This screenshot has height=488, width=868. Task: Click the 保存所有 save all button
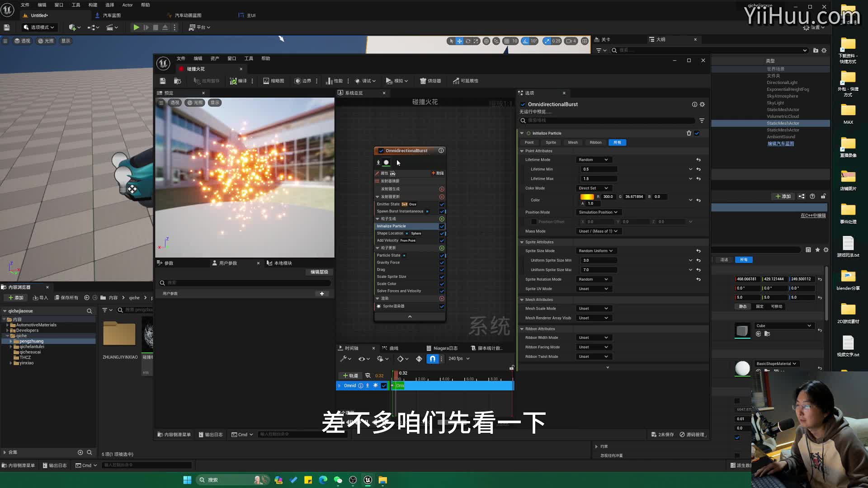pos(66,298)
